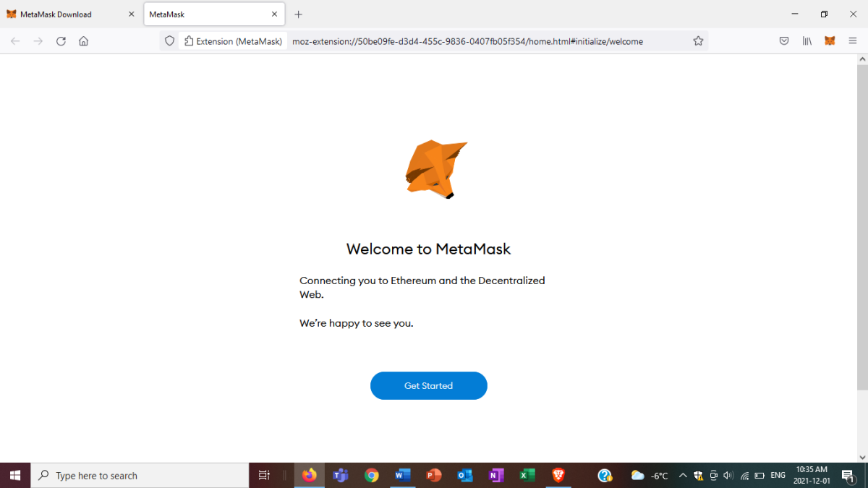Click the moz-extension URL in the address bar

[467, 41]
